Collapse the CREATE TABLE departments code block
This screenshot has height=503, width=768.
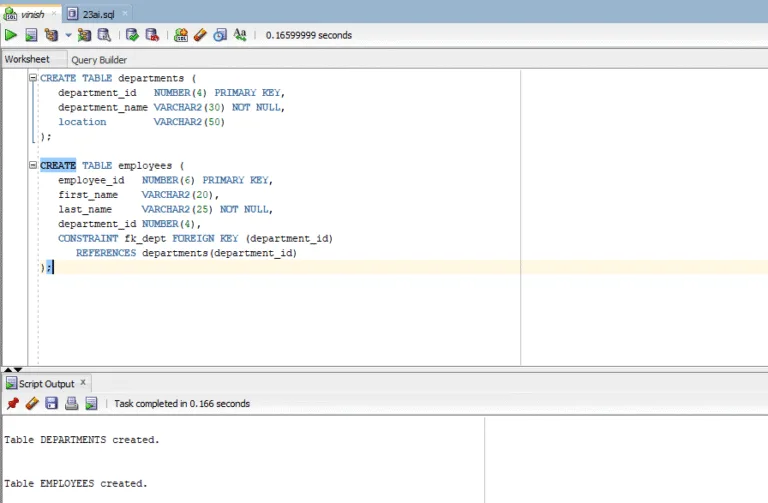[x=33, y=77]
